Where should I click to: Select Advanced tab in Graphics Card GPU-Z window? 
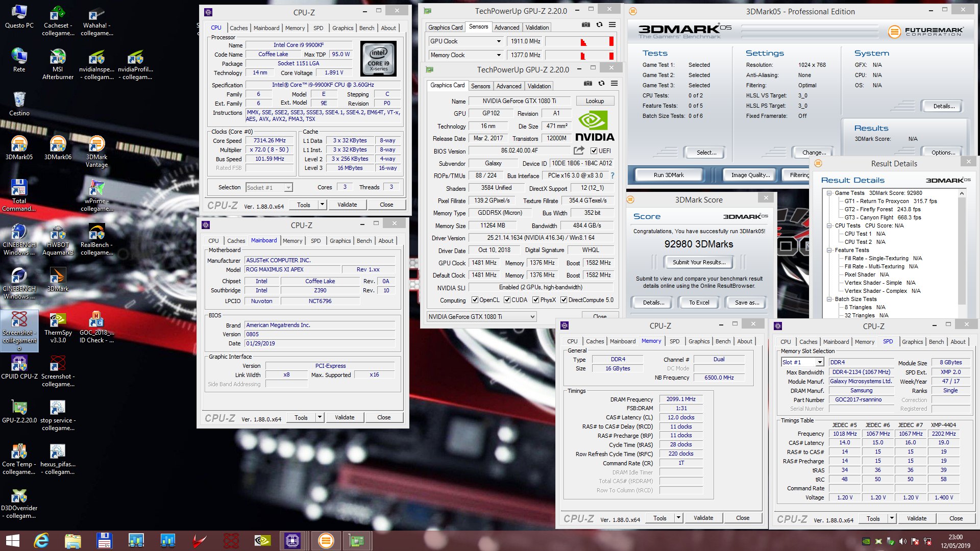[x=509, y=86]
